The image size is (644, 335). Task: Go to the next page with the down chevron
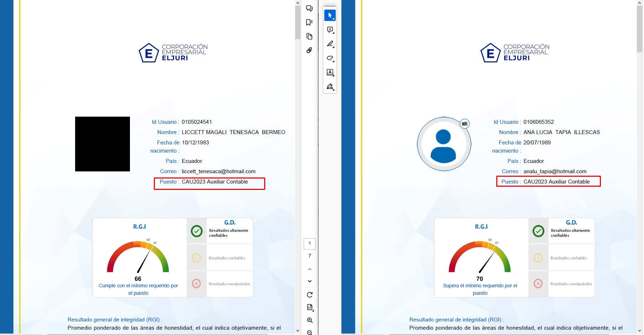pos(310,281)
